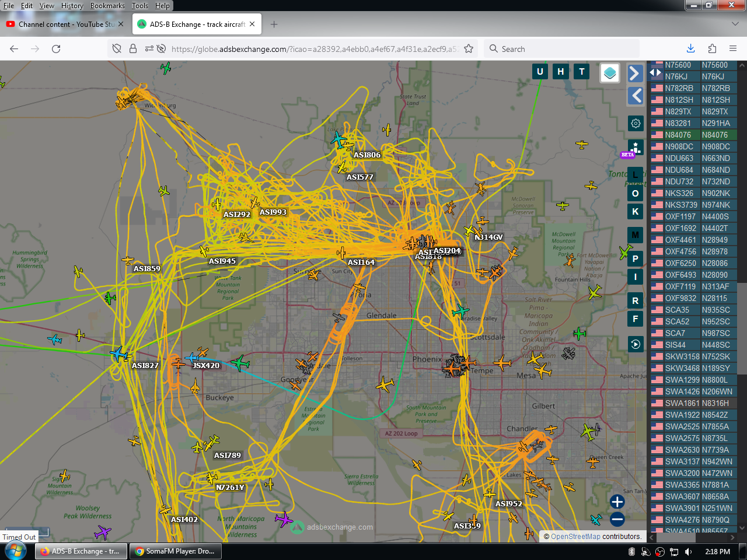Open the replay history button
747x560 pixels.
pos(636,344)
